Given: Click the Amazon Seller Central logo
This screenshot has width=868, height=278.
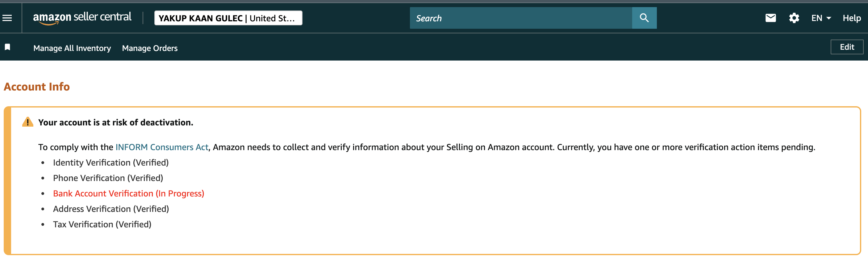Looking at the screenshot, I should coord(82,18).
